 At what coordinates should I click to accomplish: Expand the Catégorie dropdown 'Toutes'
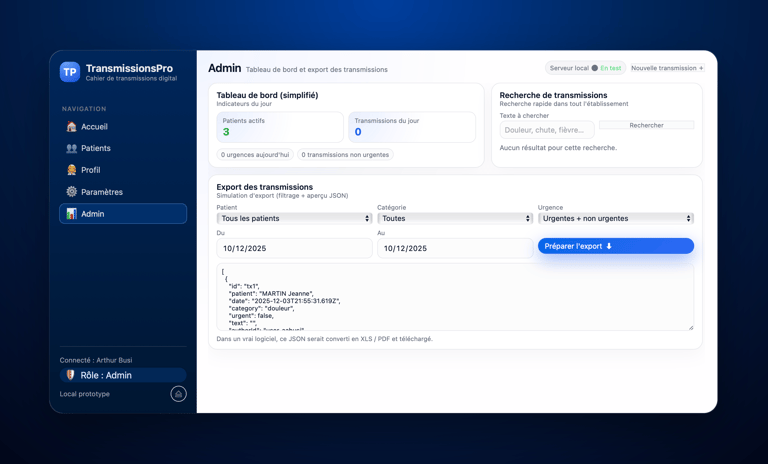coord(455,219)
